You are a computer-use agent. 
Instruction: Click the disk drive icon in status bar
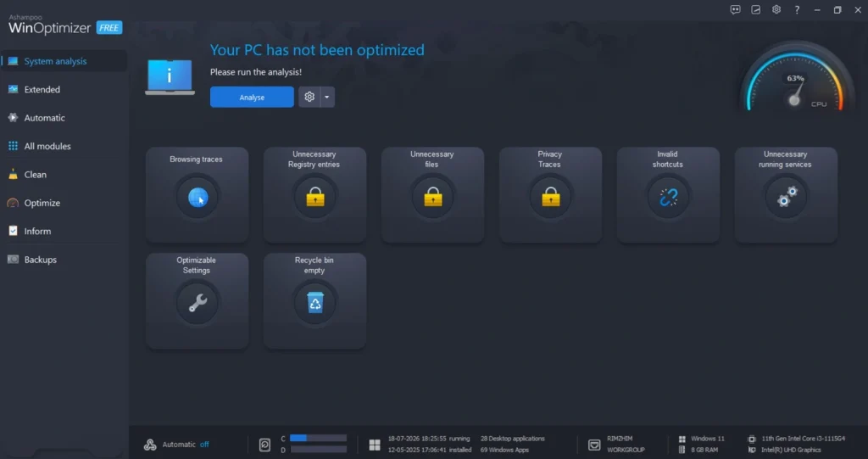(x=264, y=445)
